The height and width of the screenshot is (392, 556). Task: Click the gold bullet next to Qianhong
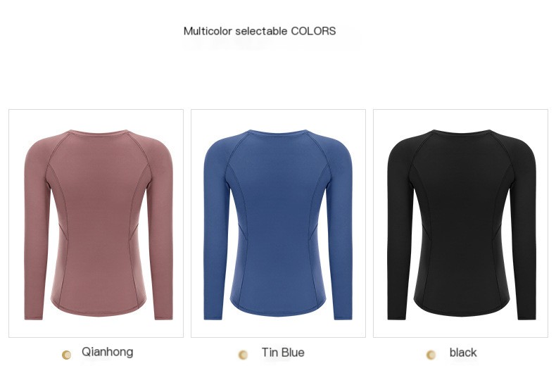click(66, 355)
